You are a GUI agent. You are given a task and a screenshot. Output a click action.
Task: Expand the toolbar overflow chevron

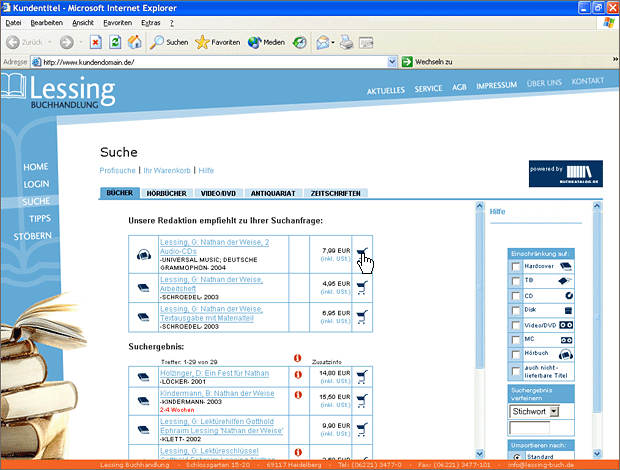pyautogui.click(x=615, y=59)
